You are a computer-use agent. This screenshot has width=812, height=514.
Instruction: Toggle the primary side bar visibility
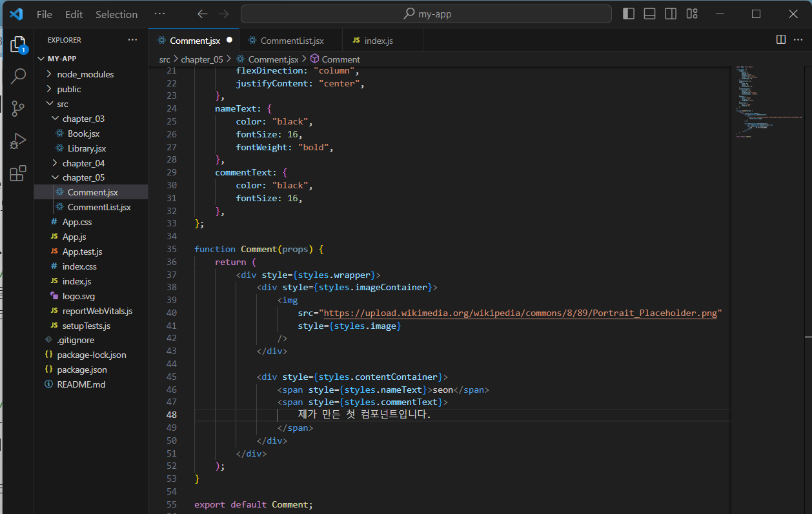click(x=629, y=14)
